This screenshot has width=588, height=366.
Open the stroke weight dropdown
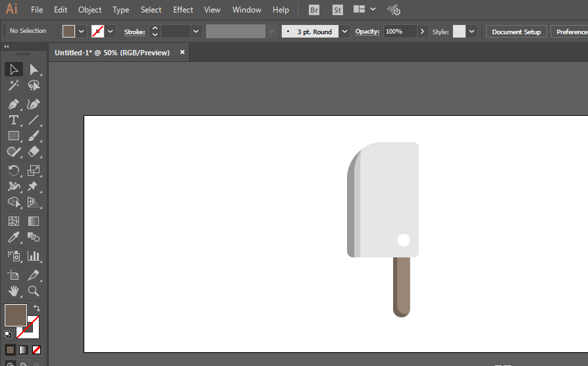click(196, 32)
